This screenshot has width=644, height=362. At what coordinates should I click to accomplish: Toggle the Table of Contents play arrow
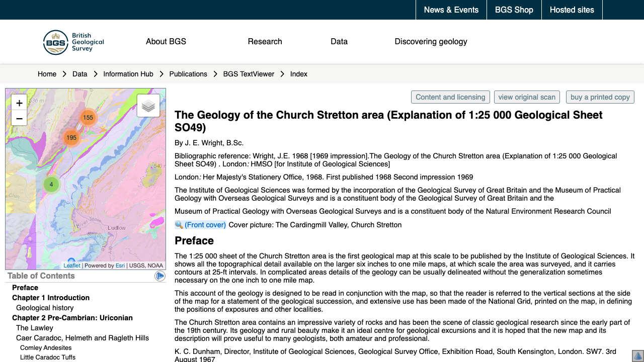(x=160, y=276)
